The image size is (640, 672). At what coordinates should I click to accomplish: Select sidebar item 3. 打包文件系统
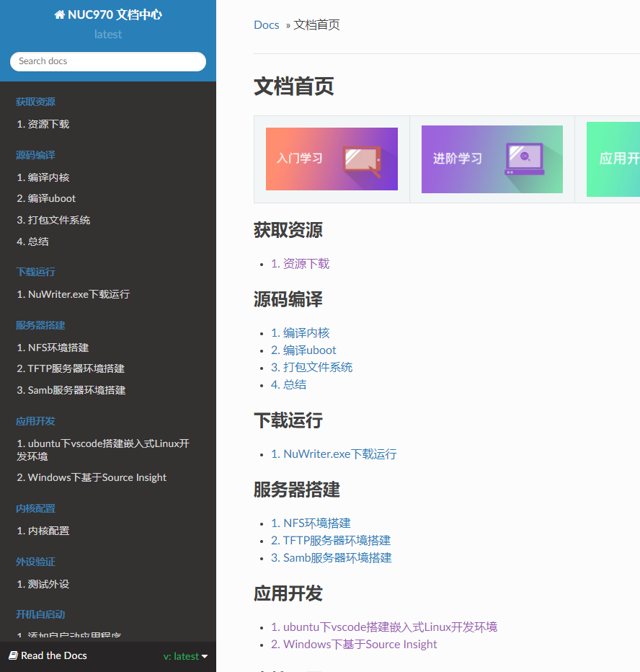pyautogui.click(x=53, y=221)
